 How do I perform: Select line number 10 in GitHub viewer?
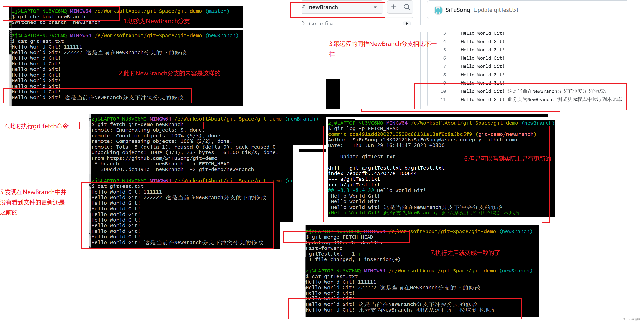443,91
